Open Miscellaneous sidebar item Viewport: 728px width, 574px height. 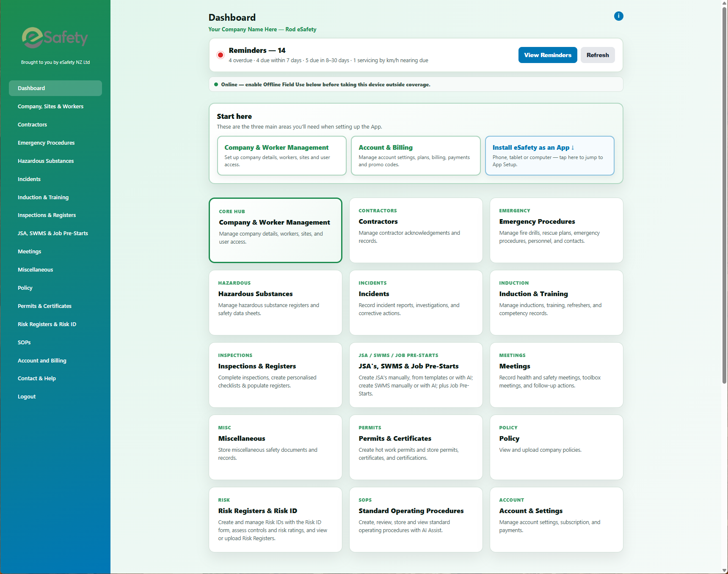click(55, 269)
